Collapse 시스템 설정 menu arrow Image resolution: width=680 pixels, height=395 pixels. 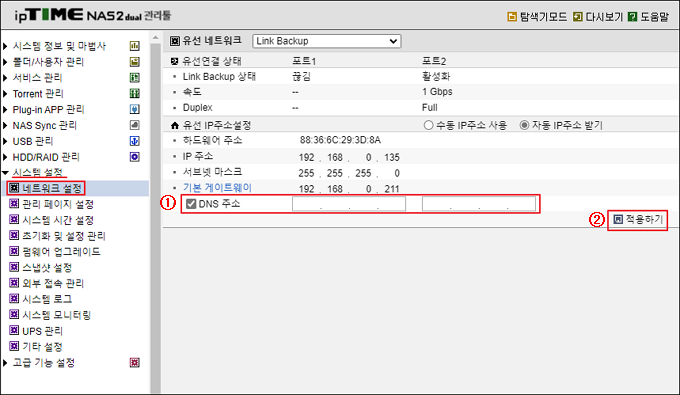5,173
